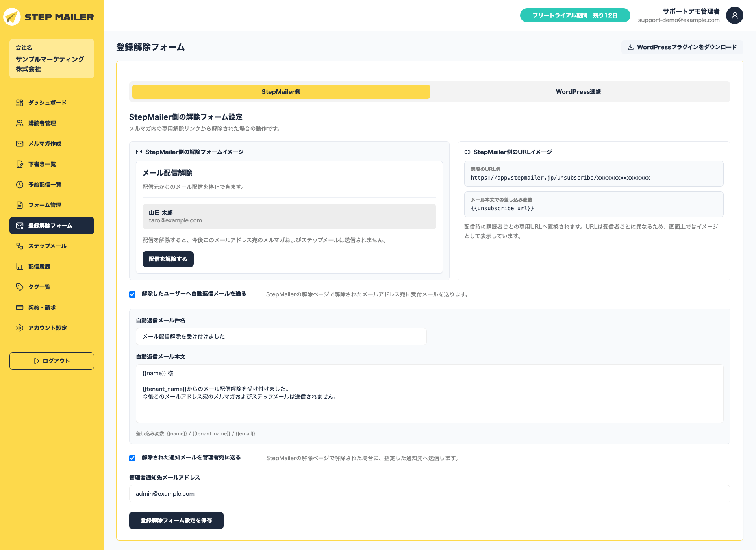Click the 下書き一覧 edit icon
The image size is (756, 550).
point(20,164)
